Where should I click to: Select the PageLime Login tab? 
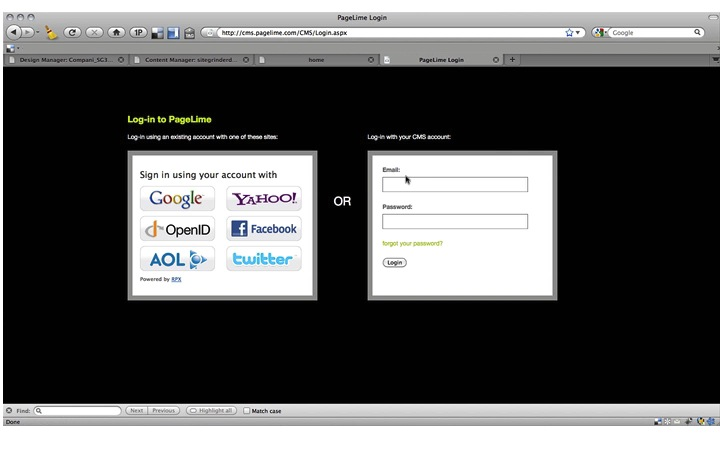(x=441, y=60)
